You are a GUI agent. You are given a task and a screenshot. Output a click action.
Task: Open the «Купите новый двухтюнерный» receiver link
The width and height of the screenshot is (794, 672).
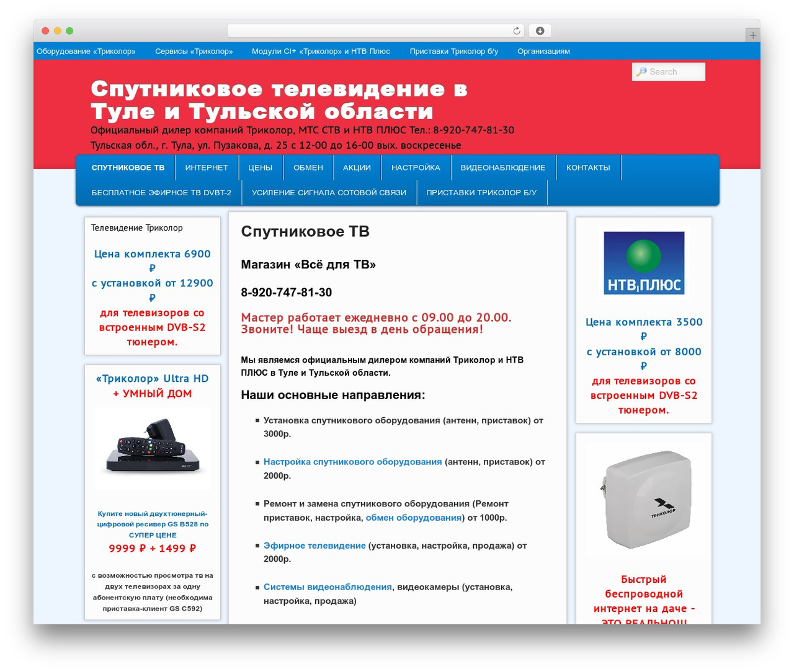click(153, 524)
